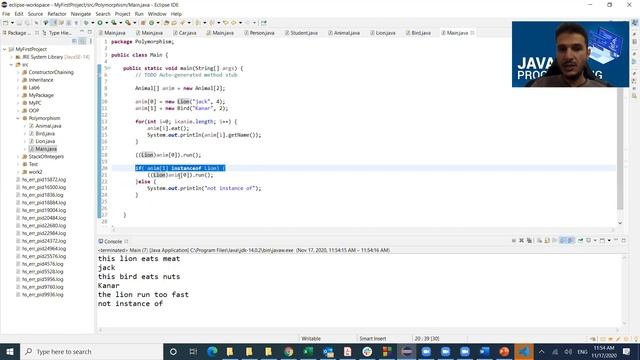Open the Source menu
640x360 pixels.
click(35, 14)
